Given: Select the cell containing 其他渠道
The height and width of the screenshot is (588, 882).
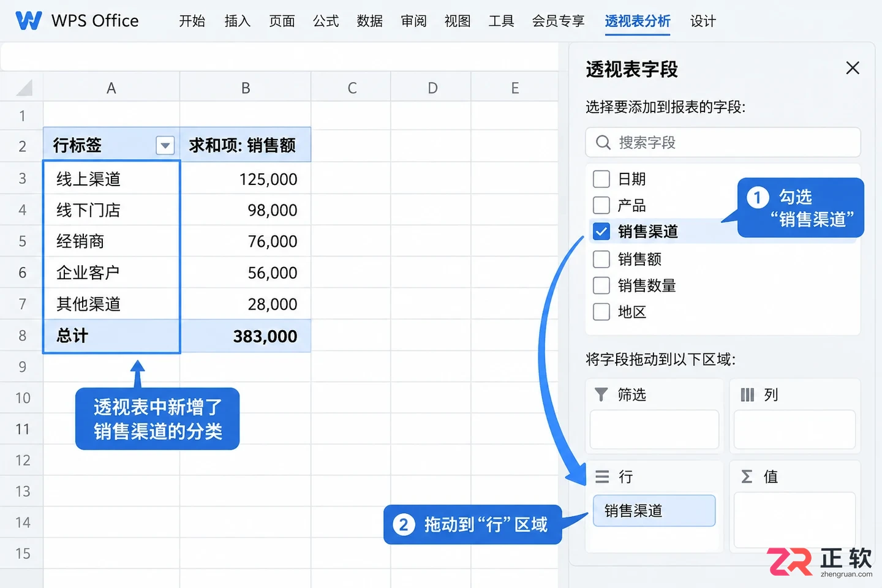Looking at the screenshot, I should [x=111, y=304].
